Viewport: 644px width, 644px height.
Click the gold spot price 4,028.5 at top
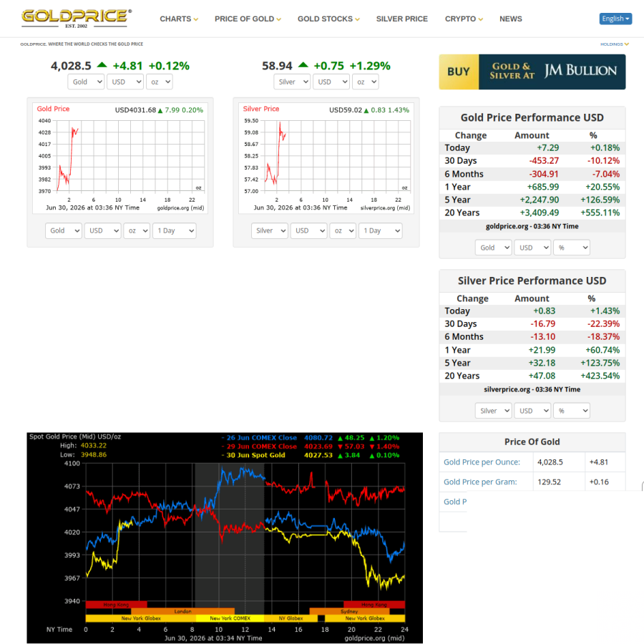[71, 66]
